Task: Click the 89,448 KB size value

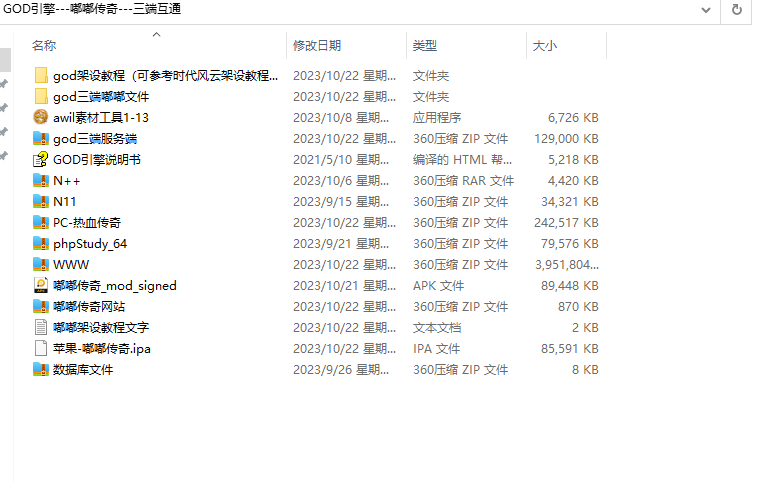Action: point(570,285)
